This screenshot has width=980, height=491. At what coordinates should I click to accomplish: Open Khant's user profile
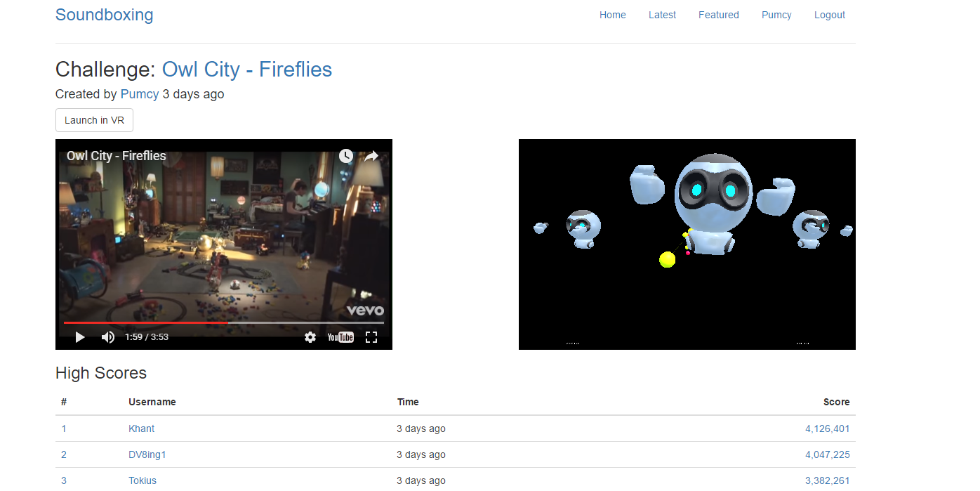coord(142,428)
